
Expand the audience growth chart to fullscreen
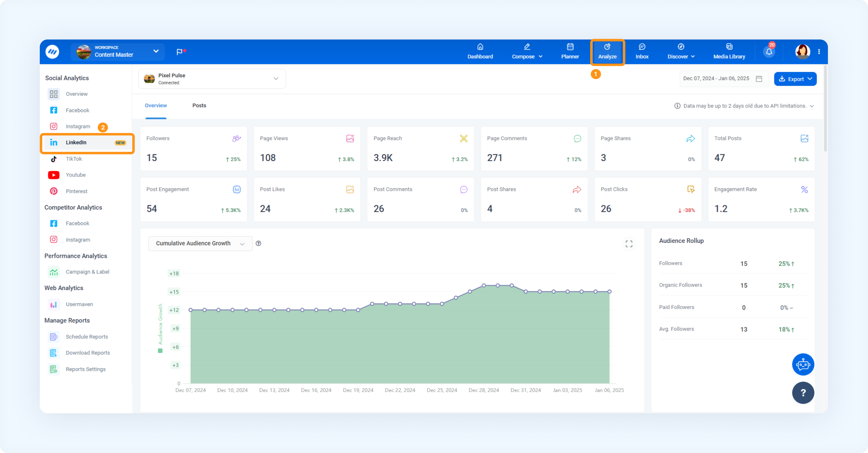pyautogui.click(x=629, y=243)
